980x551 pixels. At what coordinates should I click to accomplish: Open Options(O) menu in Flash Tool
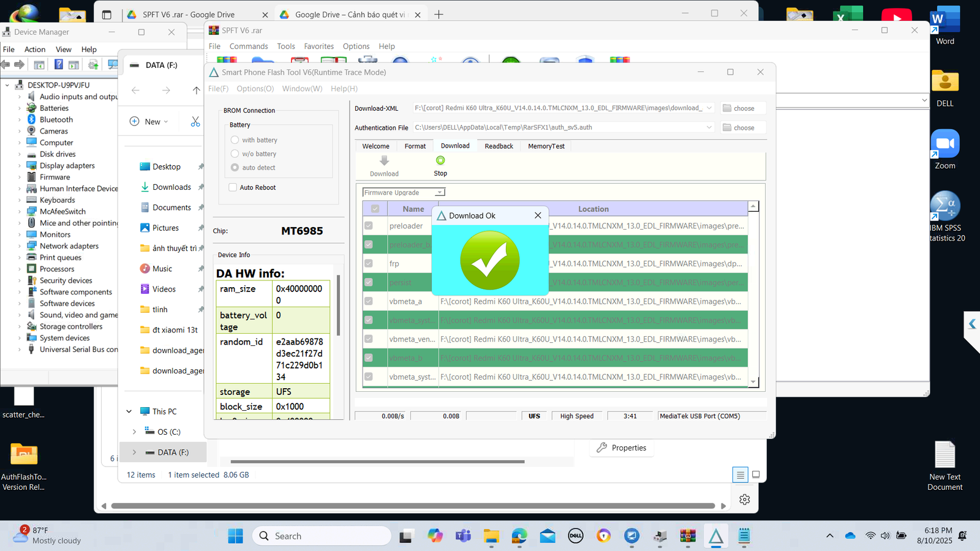click(x=255, y=89)
